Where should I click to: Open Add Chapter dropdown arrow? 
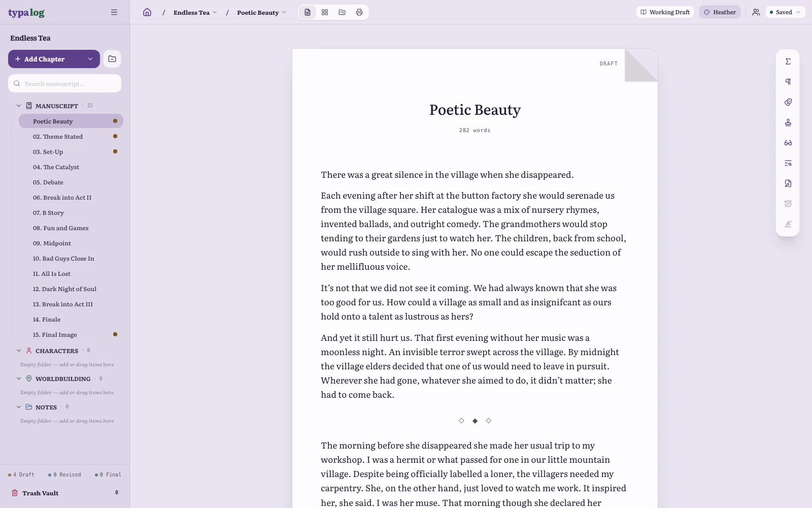point(90,59)
